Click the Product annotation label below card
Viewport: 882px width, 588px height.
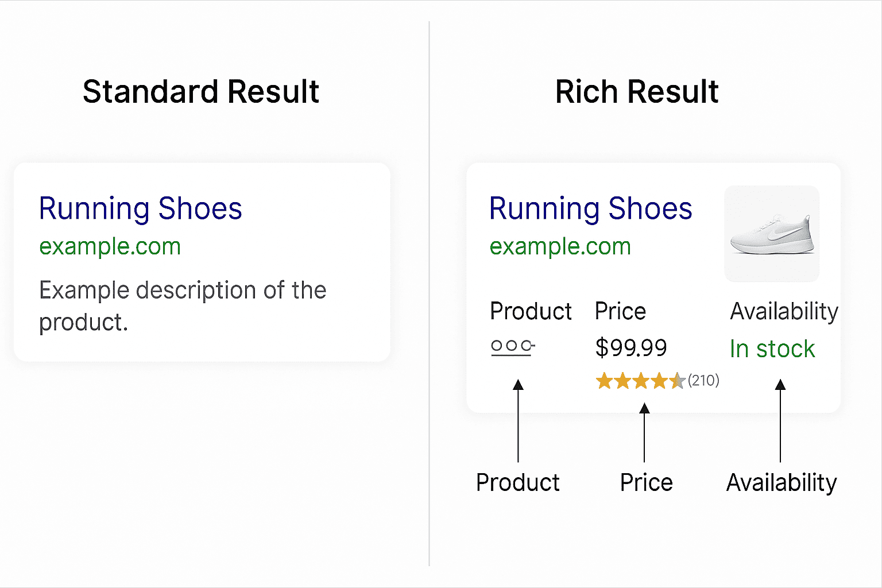(x=518, y=482)
